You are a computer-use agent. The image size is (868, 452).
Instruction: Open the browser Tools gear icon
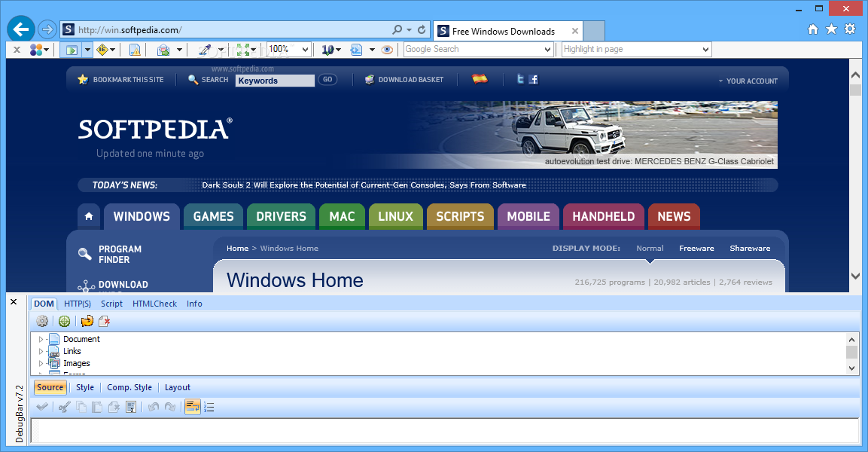pos(850,29)
